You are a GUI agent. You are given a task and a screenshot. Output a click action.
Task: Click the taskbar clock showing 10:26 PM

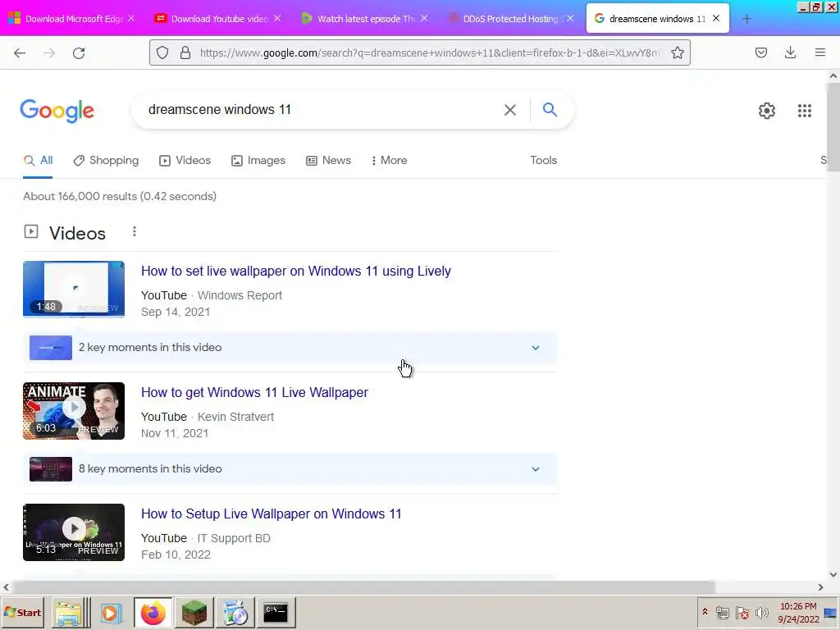click(798, 613)
